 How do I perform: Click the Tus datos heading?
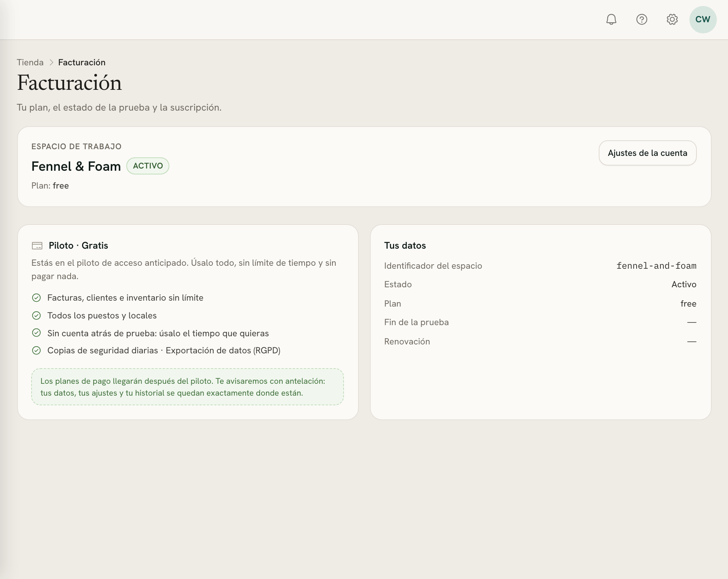point(405,246)
